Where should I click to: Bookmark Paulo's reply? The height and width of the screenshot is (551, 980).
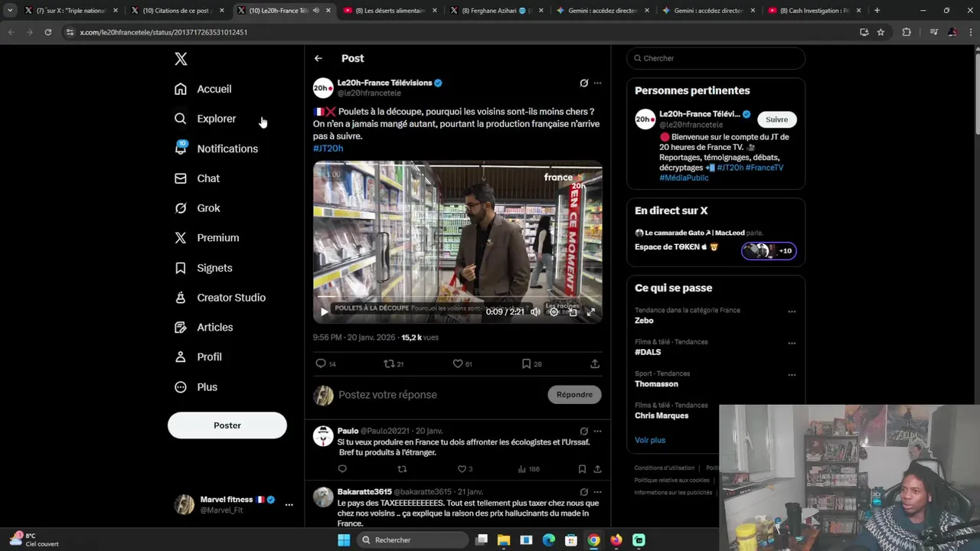tap(582, 469)
